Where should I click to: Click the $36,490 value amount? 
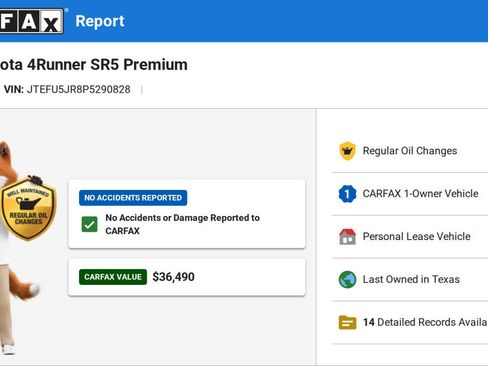click(173, 277)
